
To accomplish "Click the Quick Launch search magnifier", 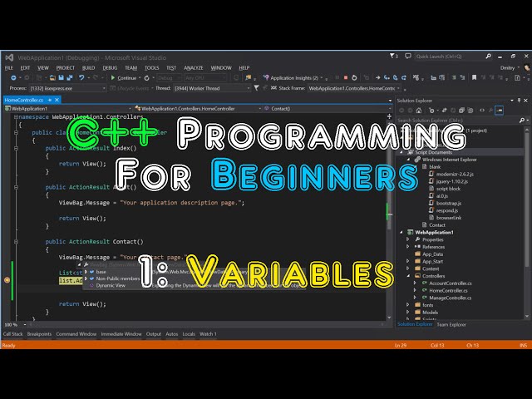I will [489, 57].
